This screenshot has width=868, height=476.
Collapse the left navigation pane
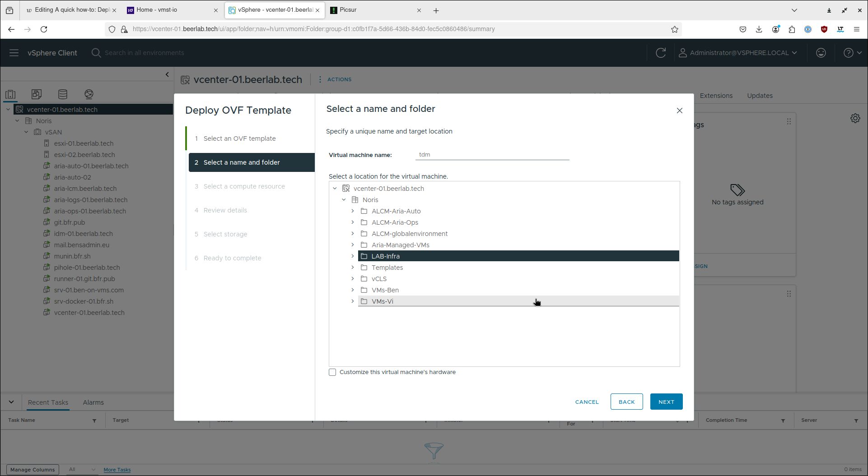167,74
